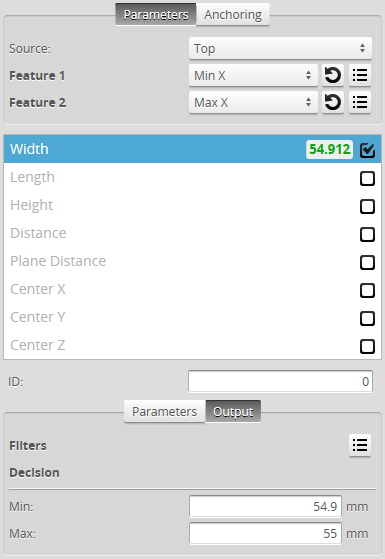Image resolution: width=385 pixels, height=559 pixels.
Task: Uncheck the Width measurement checkbox
Action: 367,150
